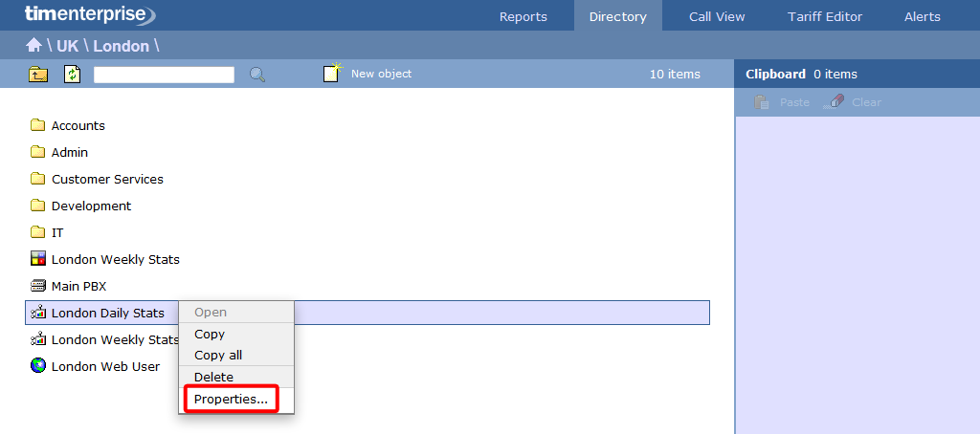Click the Main PBX icon
980x434 pixels.
38,286
